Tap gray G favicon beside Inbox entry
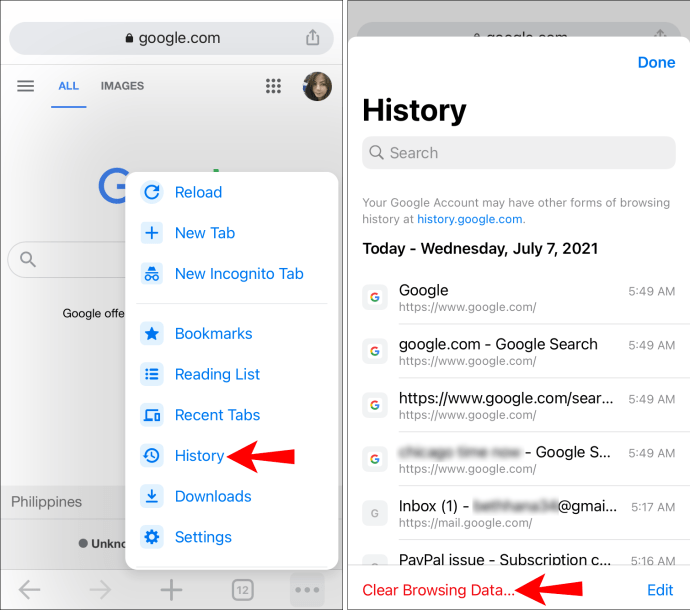690x610 pixels. pos(375,513)
